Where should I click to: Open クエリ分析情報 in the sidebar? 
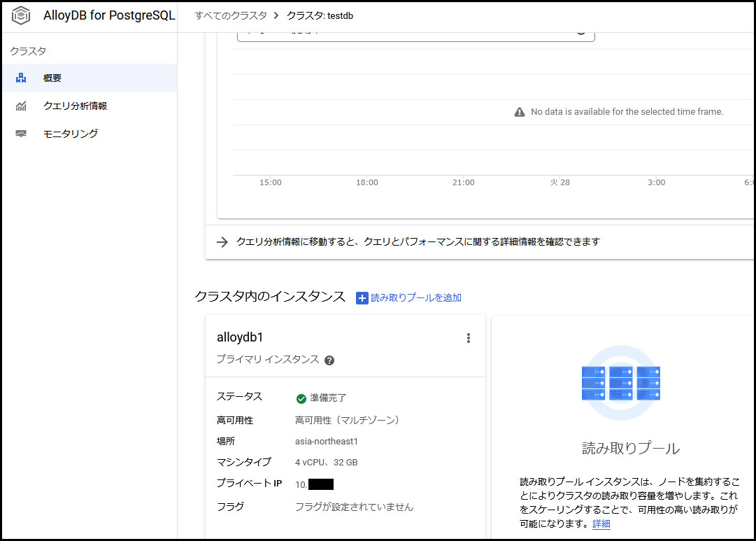pos(90,106)
